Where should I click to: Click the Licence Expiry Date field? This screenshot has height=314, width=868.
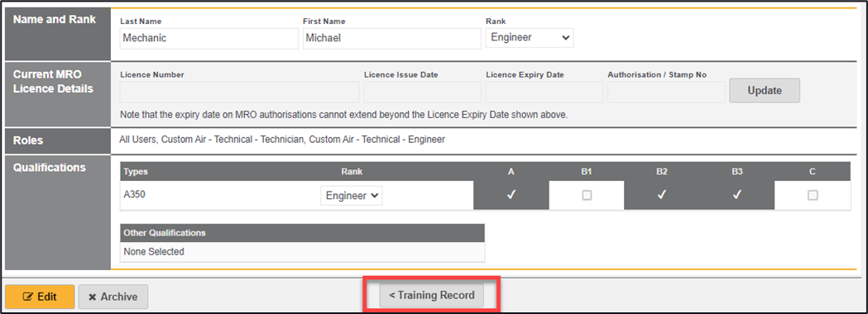pos(544,92)
